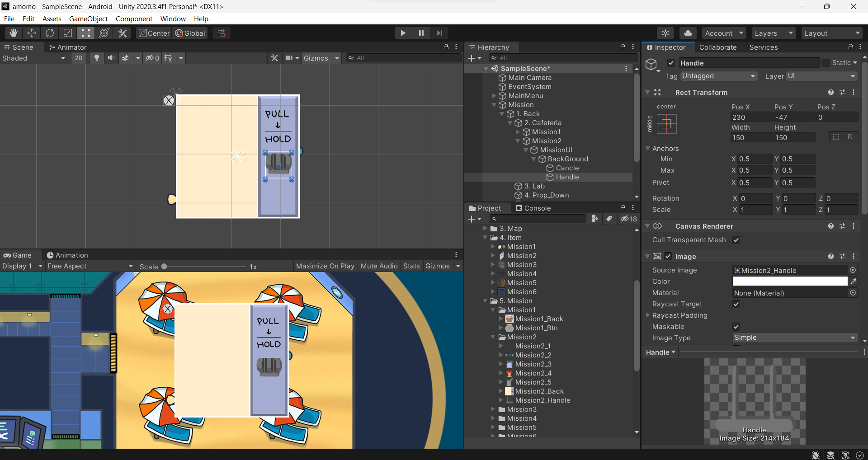Toggle scene audio icon
The width and height of the screenshot is (868, 460).
coord(111,58)
